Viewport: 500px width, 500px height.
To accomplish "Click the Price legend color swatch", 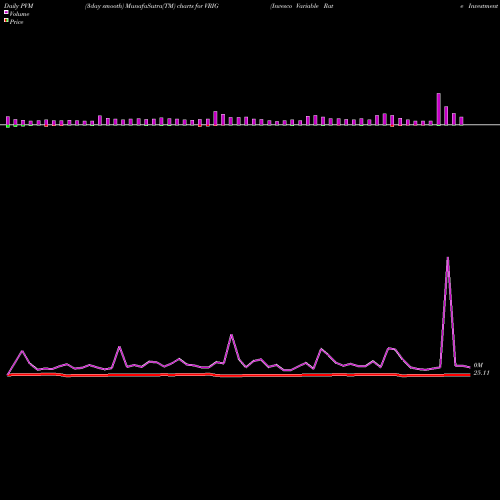I will coord(6,20).
